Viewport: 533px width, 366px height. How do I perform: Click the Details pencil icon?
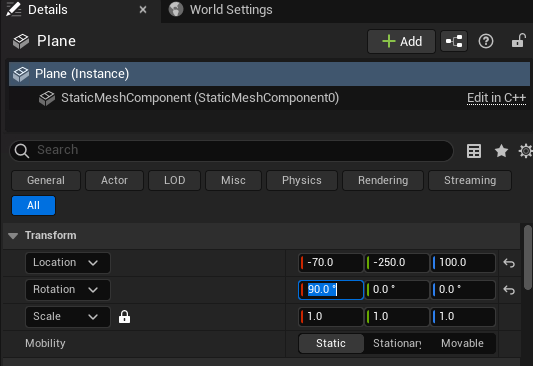pos(14,9)
